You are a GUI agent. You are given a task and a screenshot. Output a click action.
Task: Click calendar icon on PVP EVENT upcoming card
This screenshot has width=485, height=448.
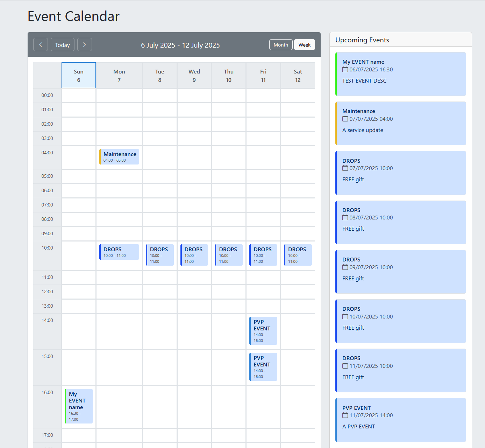click(345, 415)
